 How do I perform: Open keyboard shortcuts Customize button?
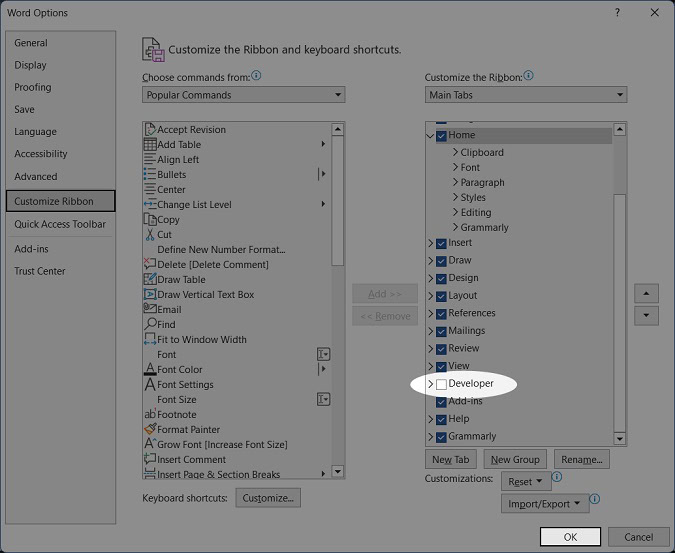click(x=268, y=498)
